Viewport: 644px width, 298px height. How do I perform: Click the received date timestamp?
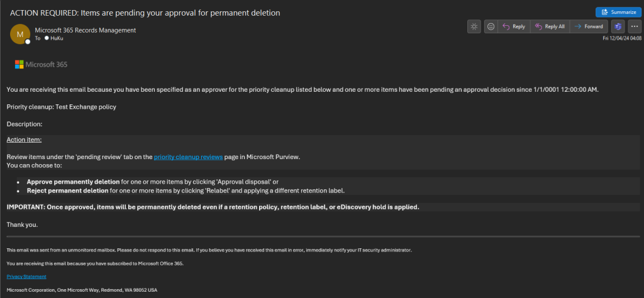(621, 38)
